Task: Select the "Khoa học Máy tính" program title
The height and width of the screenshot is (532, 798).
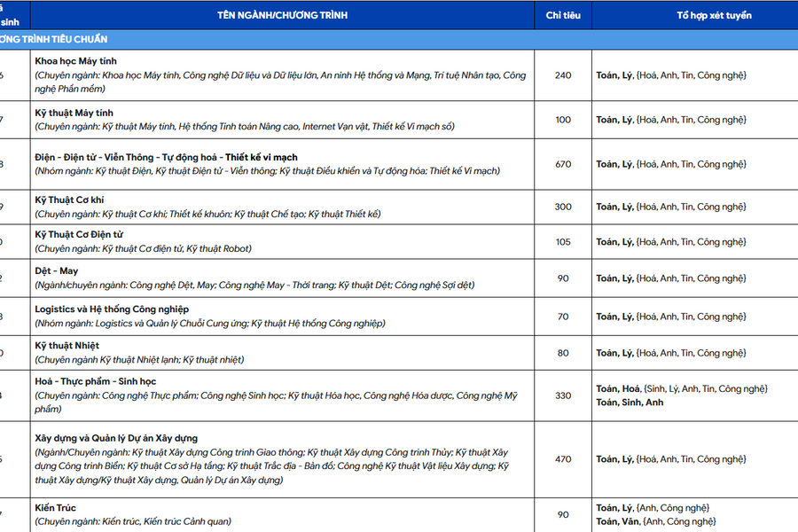Action: [76, 61]
